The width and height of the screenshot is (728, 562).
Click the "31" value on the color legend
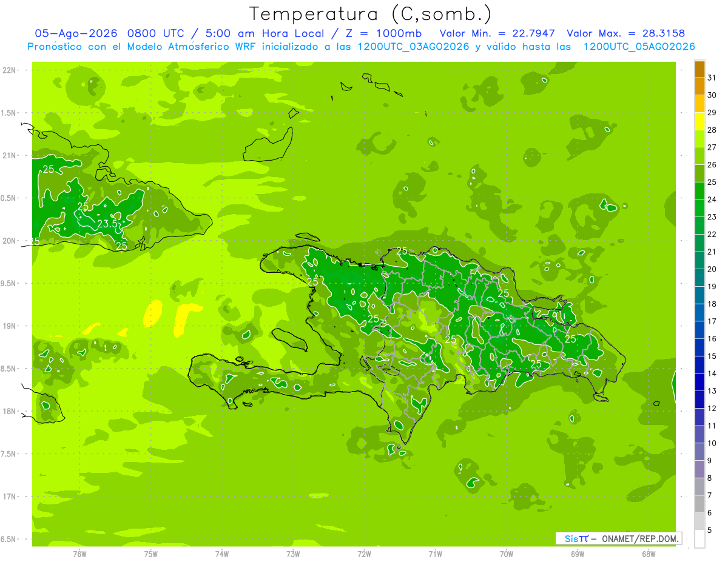tap(712, 78)
